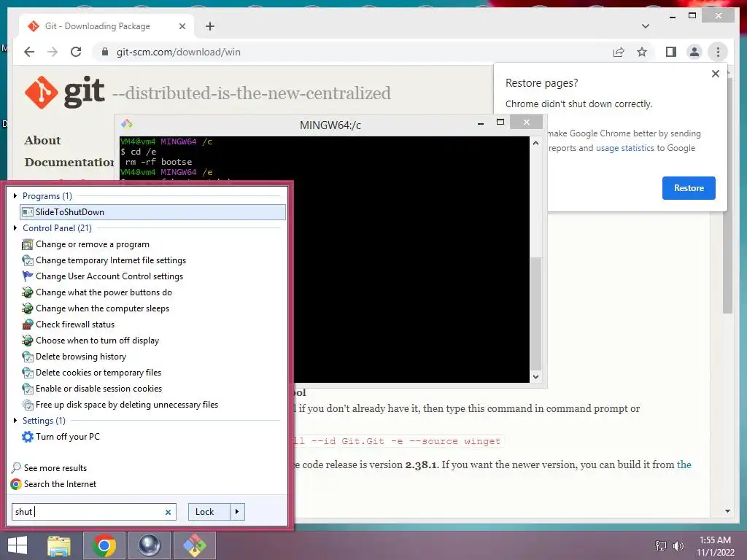747x560 pixels.
Task: Clear the search box with the X
Action: tap(168, 513)
